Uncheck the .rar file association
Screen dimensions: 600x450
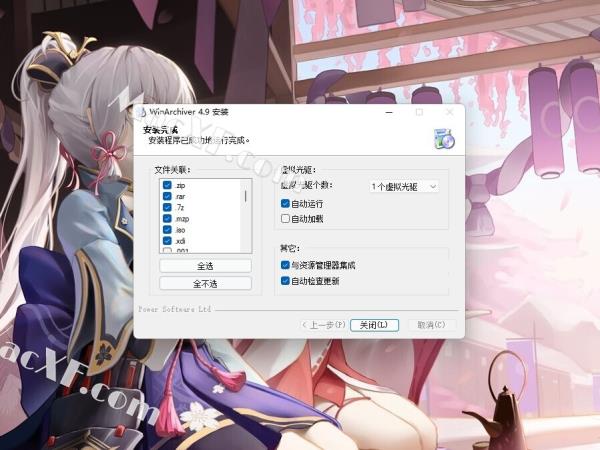click(167, 196)
